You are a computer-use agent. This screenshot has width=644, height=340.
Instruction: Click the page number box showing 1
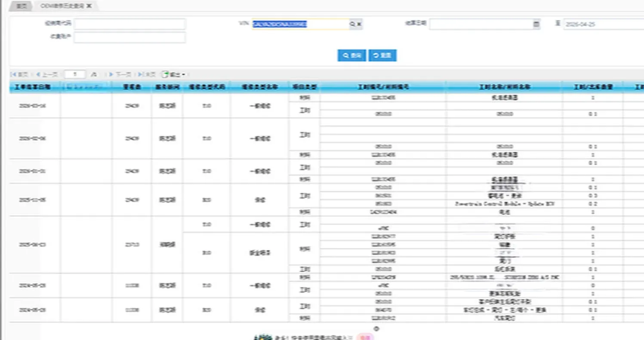[x=75, y=74]
